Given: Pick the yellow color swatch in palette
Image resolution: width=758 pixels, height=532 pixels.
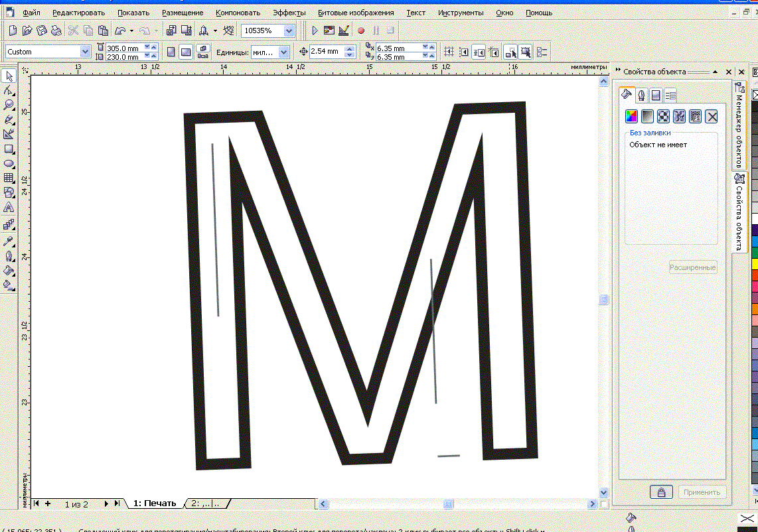Looking at the screenshot, I should tap(755, 264).
